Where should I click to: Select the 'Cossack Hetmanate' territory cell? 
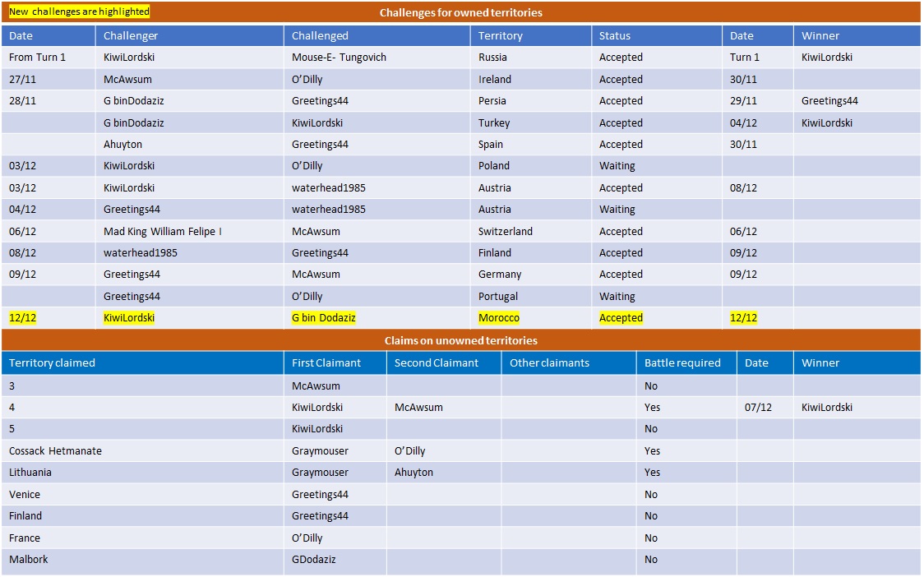pyautogui.click(x=55, y=451)
